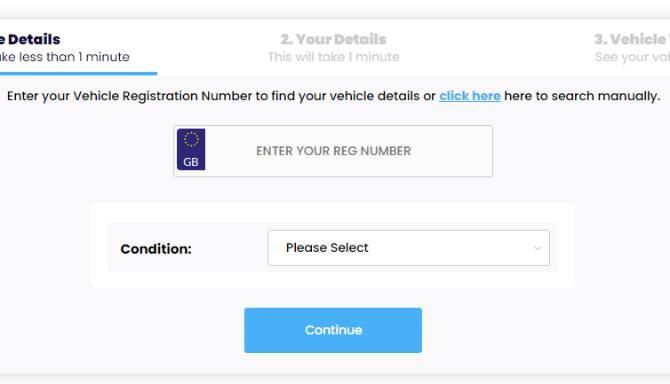
Task: Select the Condition combo box field
Action: (408, 248)
